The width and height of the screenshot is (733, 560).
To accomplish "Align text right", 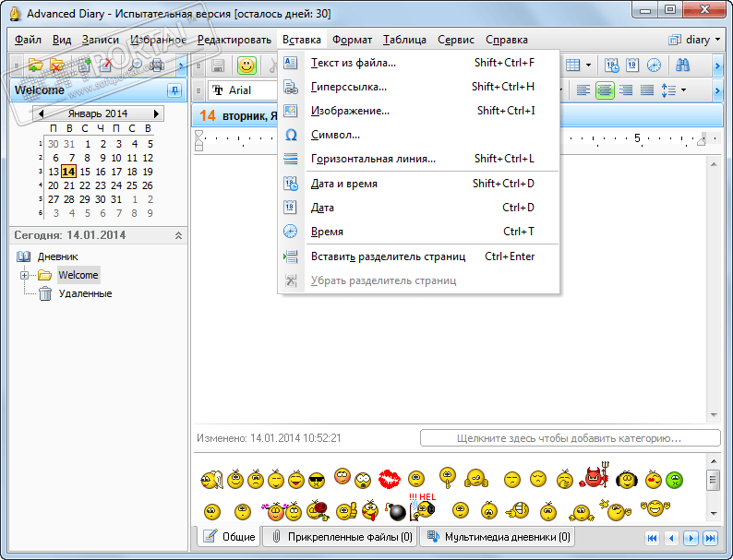I will click(626, 90).
